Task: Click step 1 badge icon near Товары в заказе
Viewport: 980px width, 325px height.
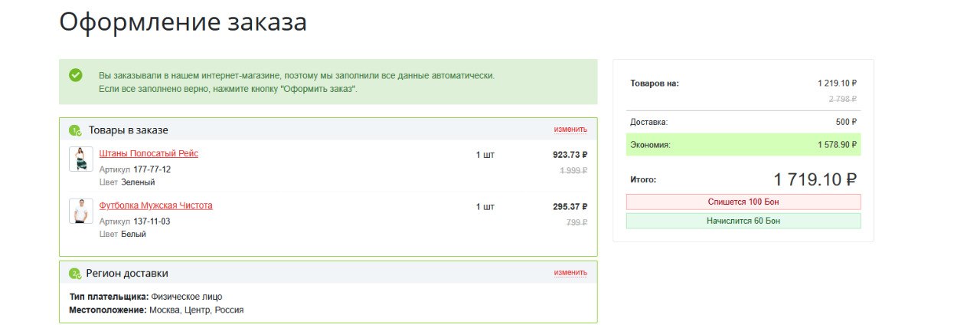Action: (75, 130)
